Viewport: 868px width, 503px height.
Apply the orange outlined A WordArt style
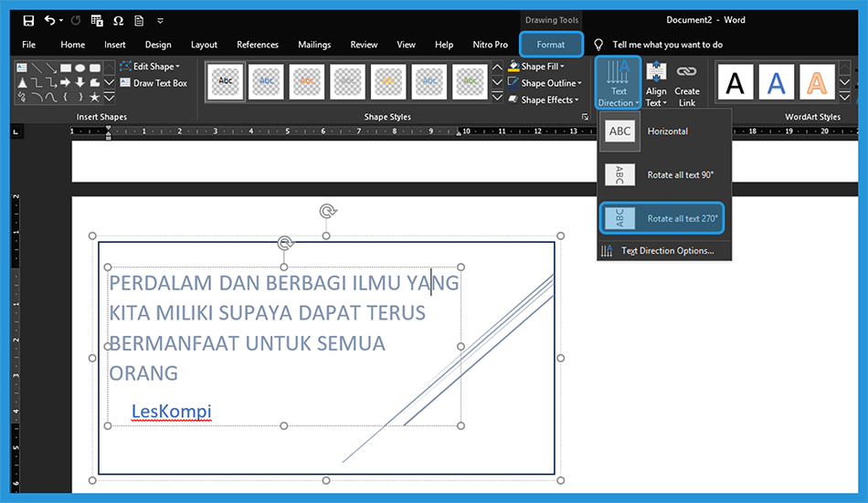pyautogui.click(x=817, y=83)
